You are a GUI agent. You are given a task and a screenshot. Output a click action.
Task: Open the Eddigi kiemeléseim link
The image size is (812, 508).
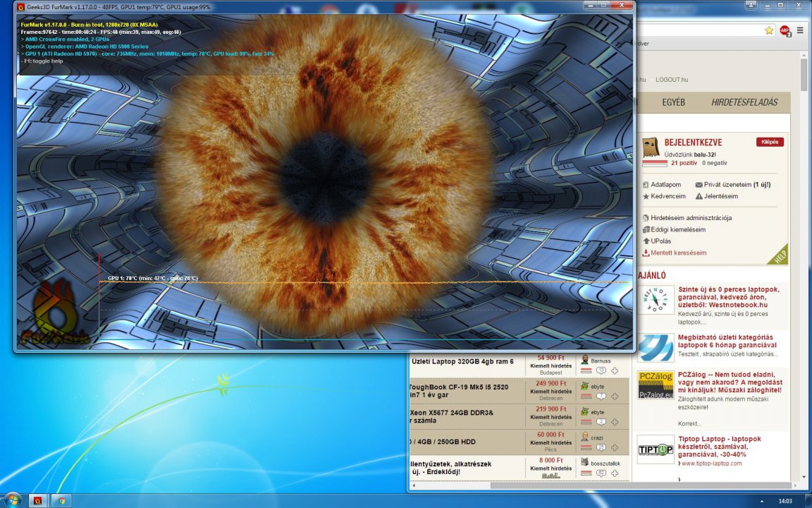pos(678,229)
